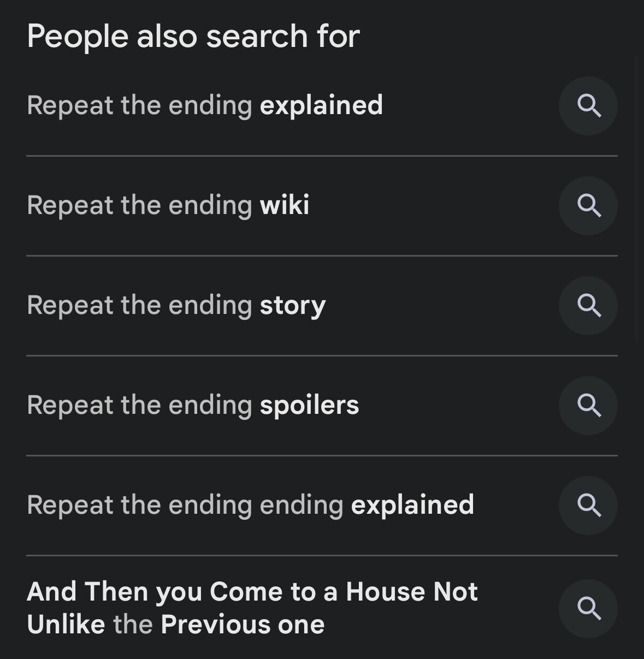The height and width of the screenshot is (659, 644).
Task: Select 'Repeat the ending ending explained' suggestion
Action: pos(250,505)
